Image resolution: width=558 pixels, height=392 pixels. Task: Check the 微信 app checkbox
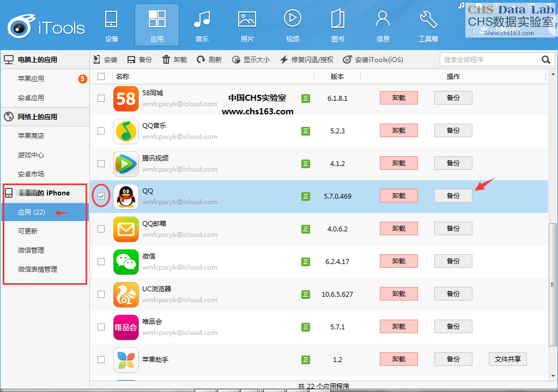point(101,261)
